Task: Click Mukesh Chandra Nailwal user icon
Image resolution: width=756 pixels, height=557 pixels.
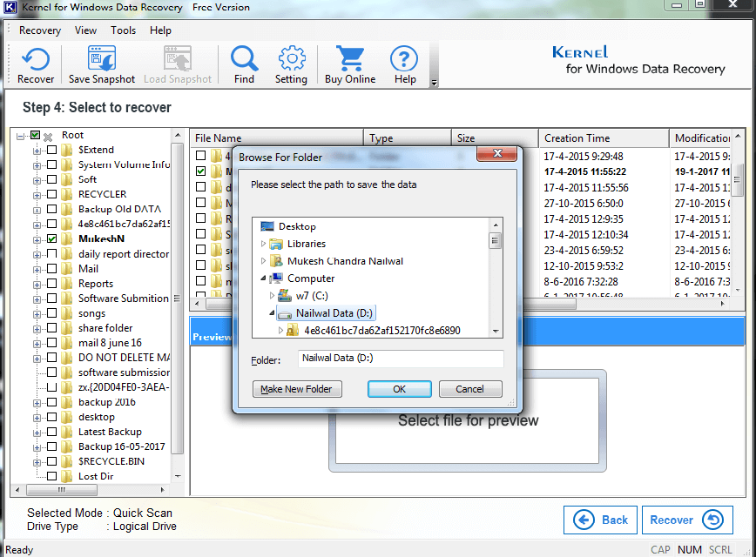Action: 276,261
